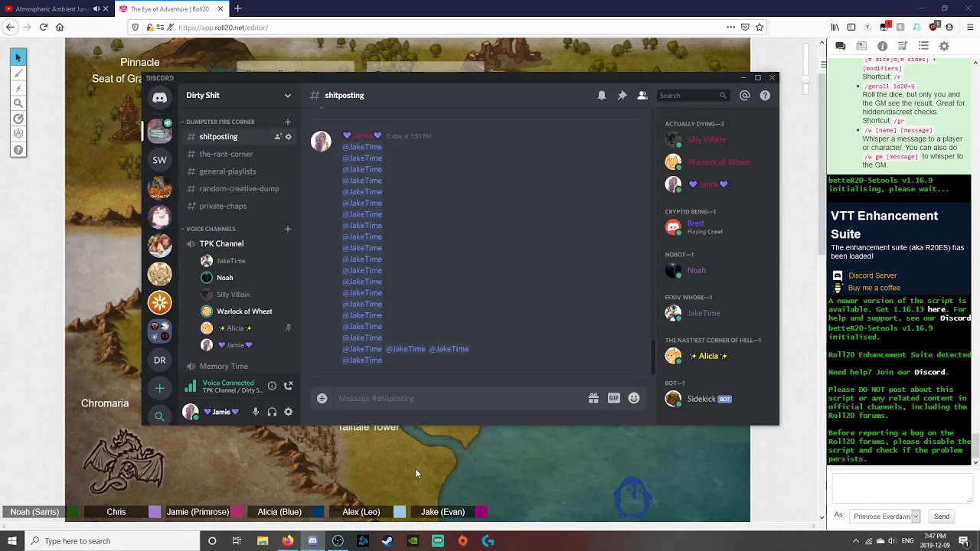Open the Roll20 help tool
The height and width of the screenshot is (551, 980).
[18, 150]
